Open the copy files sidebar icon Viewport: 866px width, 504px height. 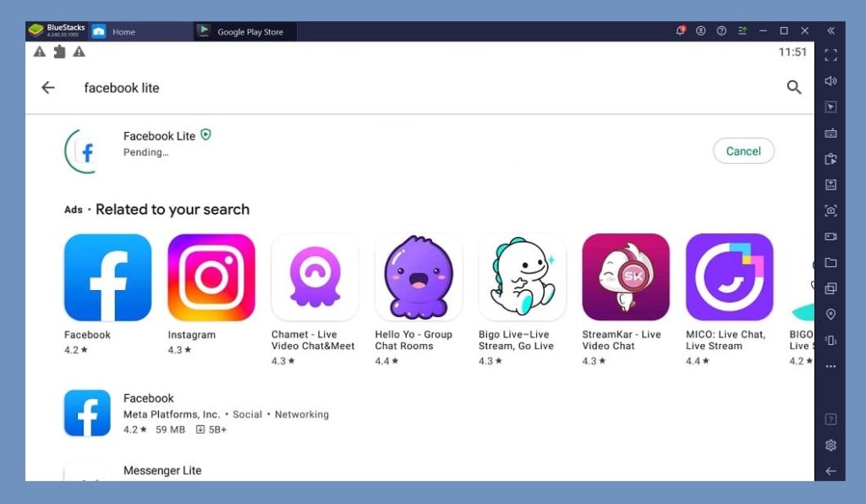(830, 159)
